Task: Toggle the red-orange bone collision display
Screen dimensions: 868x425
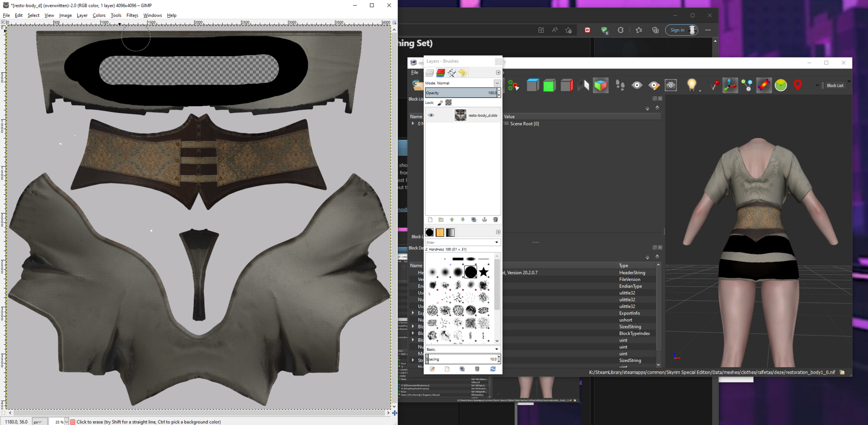Action: point(764,85)
